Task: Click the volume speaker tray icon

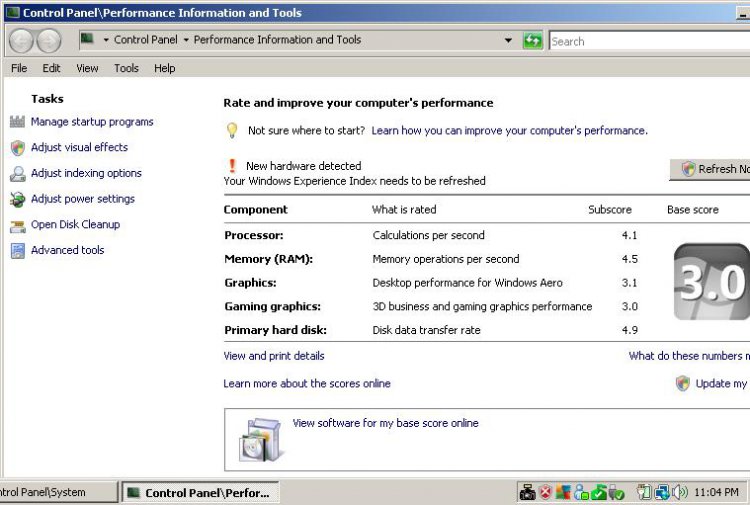Action: [x=680, y=492]
